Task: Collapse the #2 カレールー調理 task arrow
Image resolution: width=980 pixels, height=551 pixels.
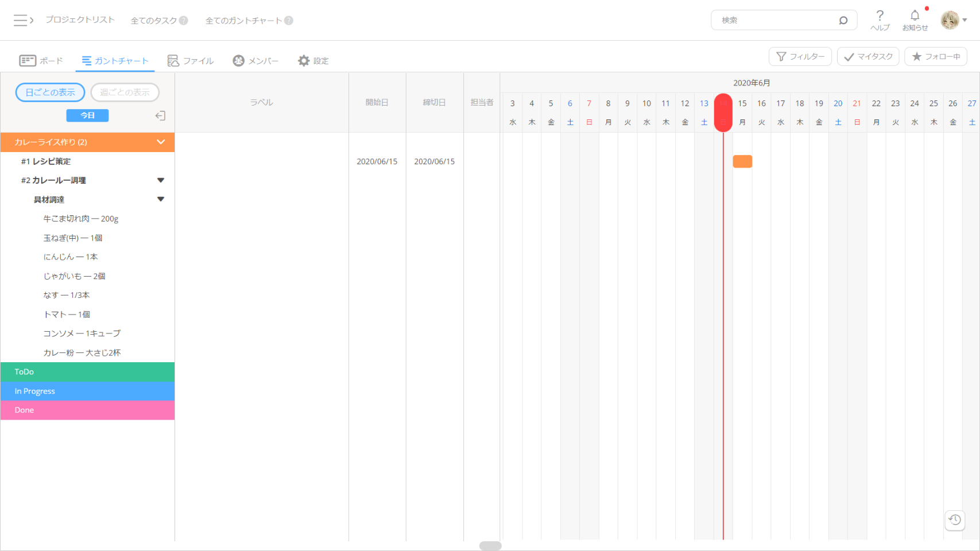Action: tap(161, 180)
